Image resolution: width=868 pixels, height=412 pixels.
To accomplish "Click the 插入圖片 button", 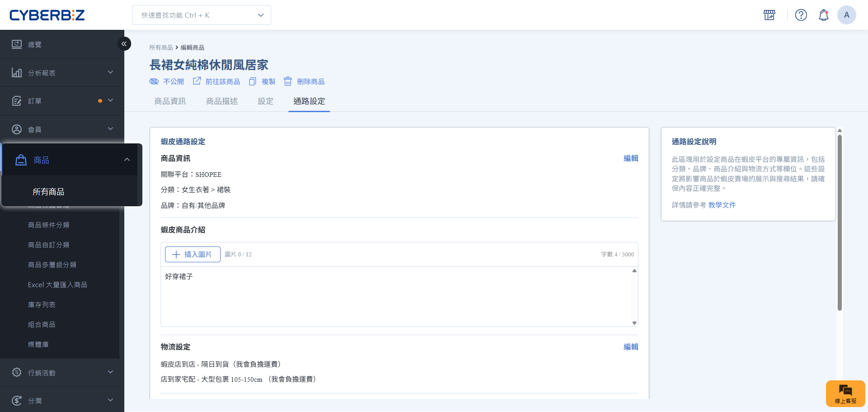I will pos(193,254).
